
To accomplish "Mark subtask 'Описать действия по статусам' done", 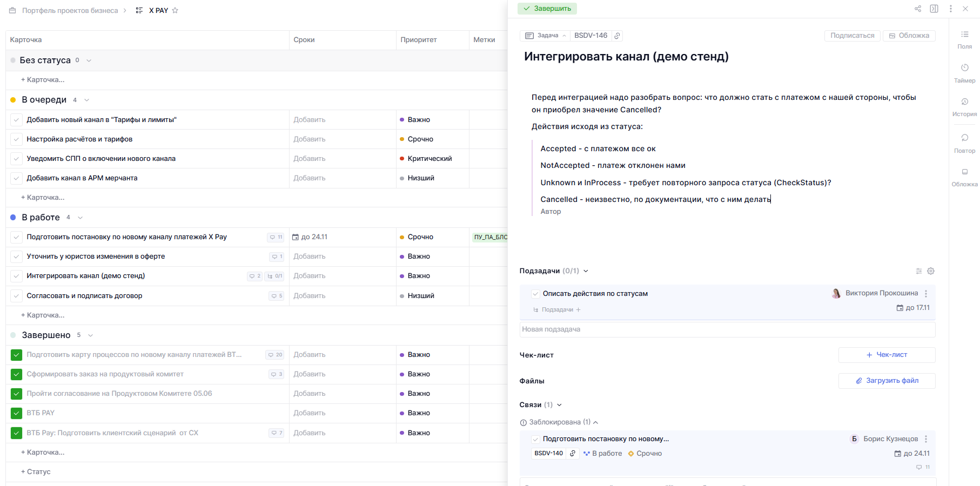I will click(x=535, y=294).
